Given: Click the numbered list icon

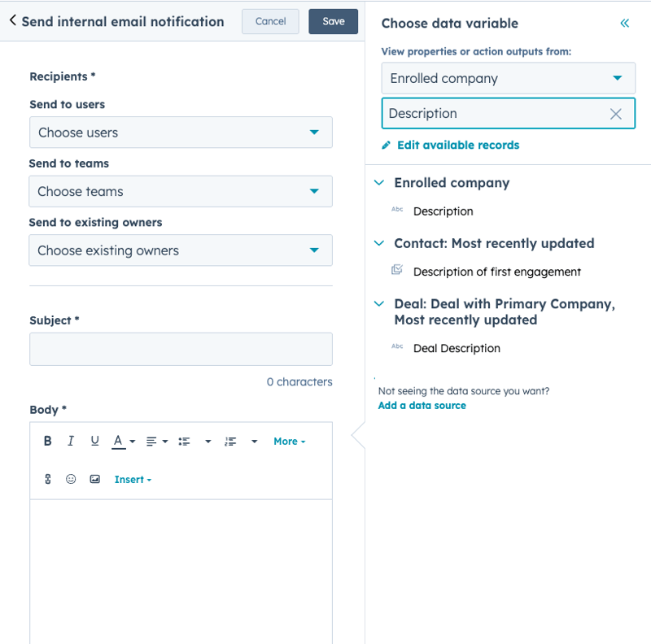Looking at the screenshot, I should (x=231, y=442).
